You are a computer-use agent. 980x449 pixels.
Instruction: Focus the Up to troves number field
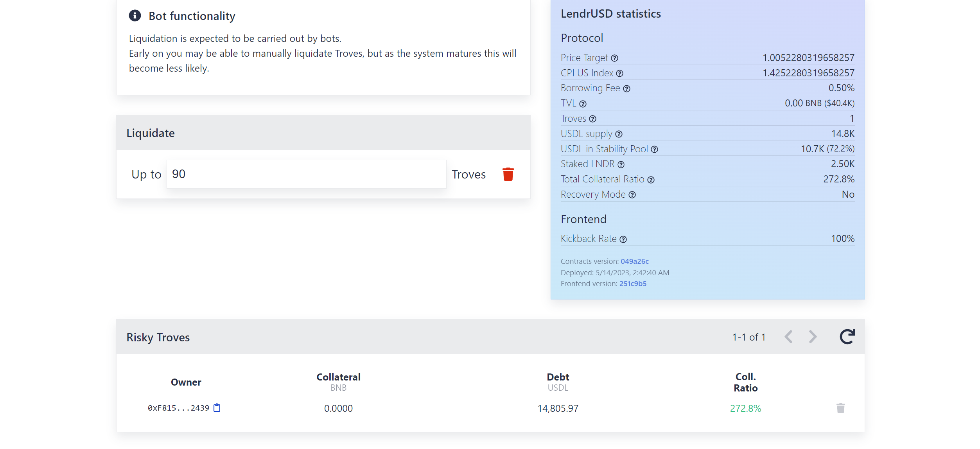pos(306,174)
